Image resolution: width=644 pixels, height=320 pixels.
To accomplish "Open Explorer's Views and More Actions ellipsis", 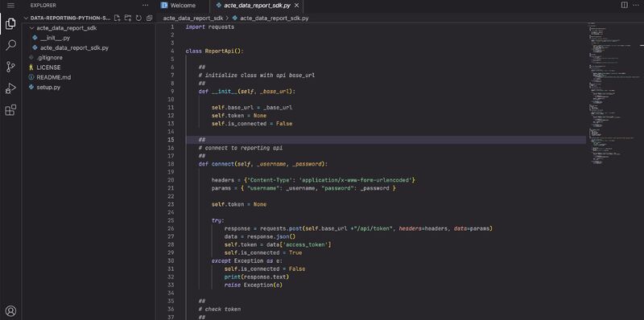I will (146, 6).
